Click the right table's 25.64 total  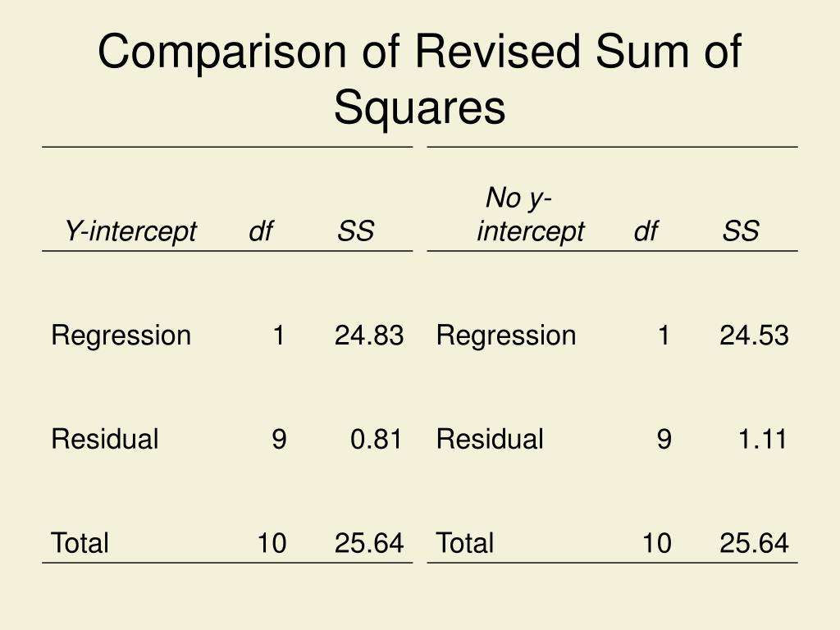point(755,543)
